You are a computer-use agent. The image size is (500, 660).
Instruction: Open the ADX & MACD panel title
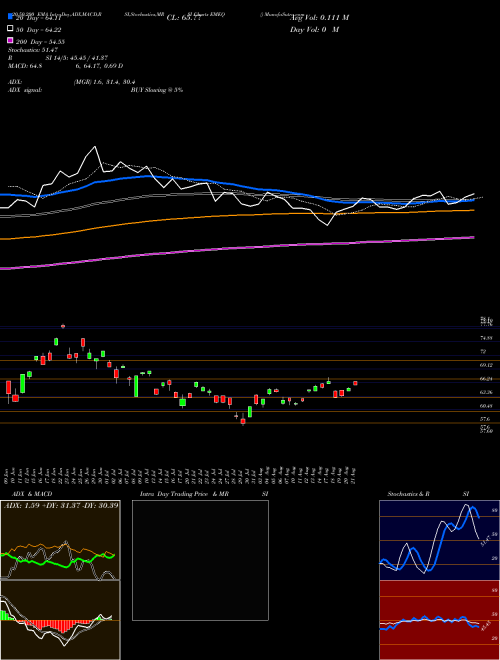(27, 494)
